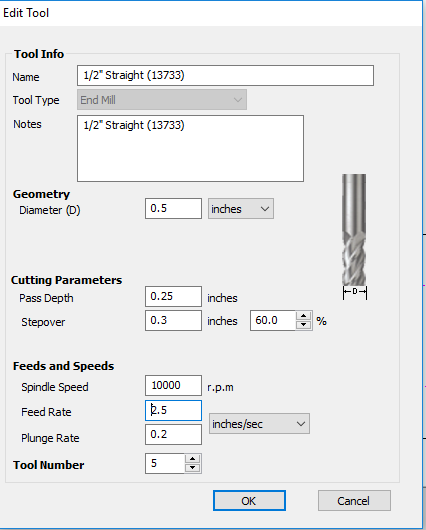This screenshot has width=426, height=530.
Task: Decrease the stepover percentage with down arrow
Action: coord(303,324)
